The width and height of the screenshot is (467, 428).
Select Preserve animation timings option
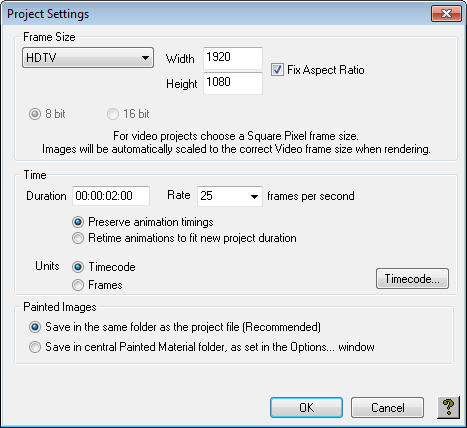tap(78, 222)
